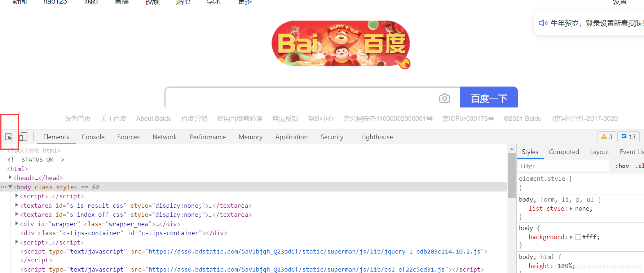This screenshot has width=644, height=273.
Task: Expand the first script node under body
Action: click(x=17, y=196)
